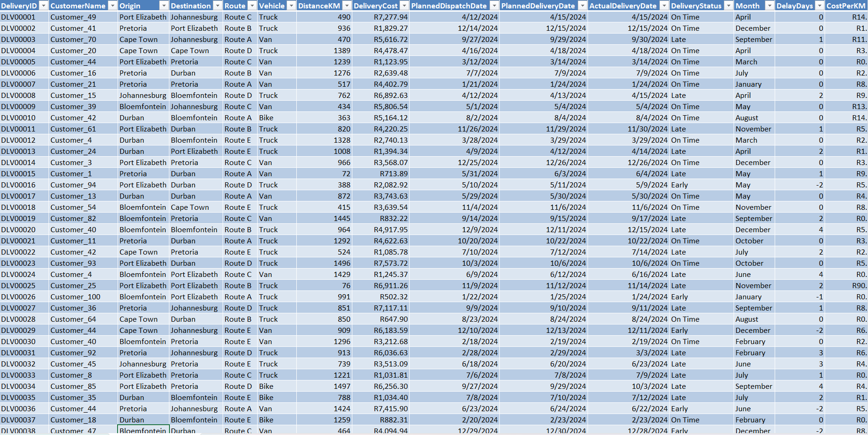Open the DelayDays filter dropdown
Screen dimensions: 868x435
coord(819,6)
